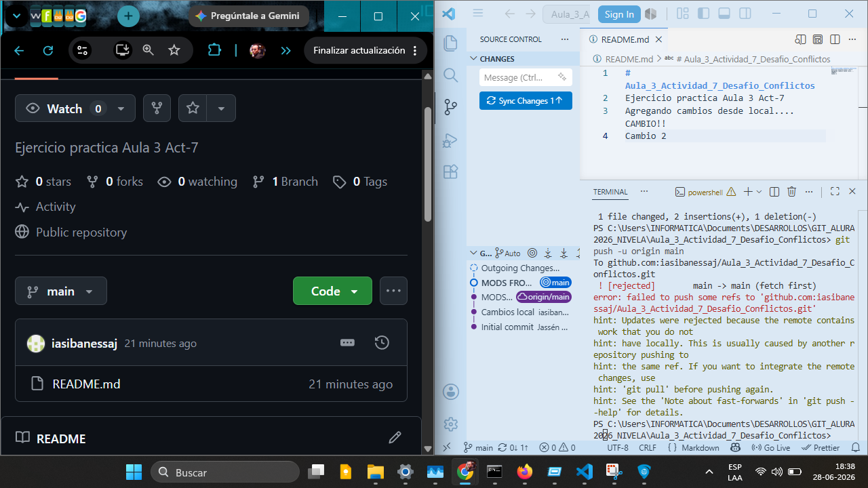Open editor More Actions ellipsis
The width and height of the screenshot is (868, 488).
(853, 39)
